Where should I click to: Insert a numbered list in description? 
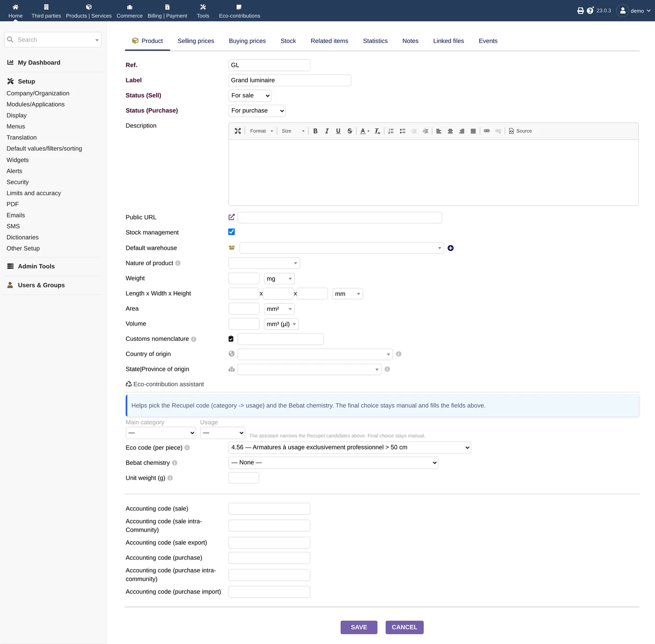click(x=391, y=131)
